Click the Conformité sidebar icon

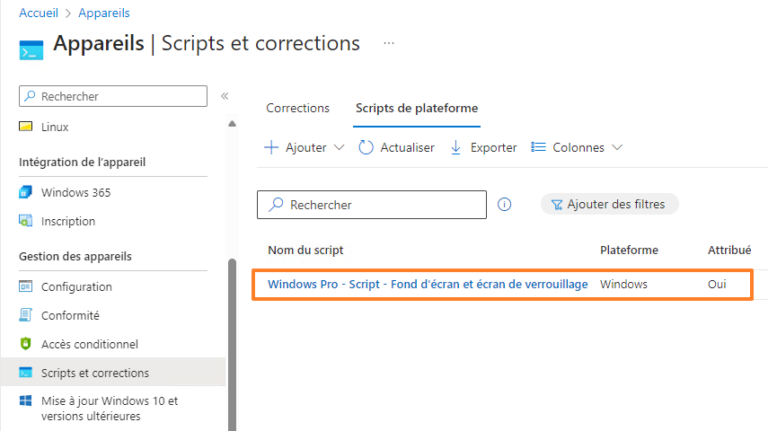[x=26, y=315]
